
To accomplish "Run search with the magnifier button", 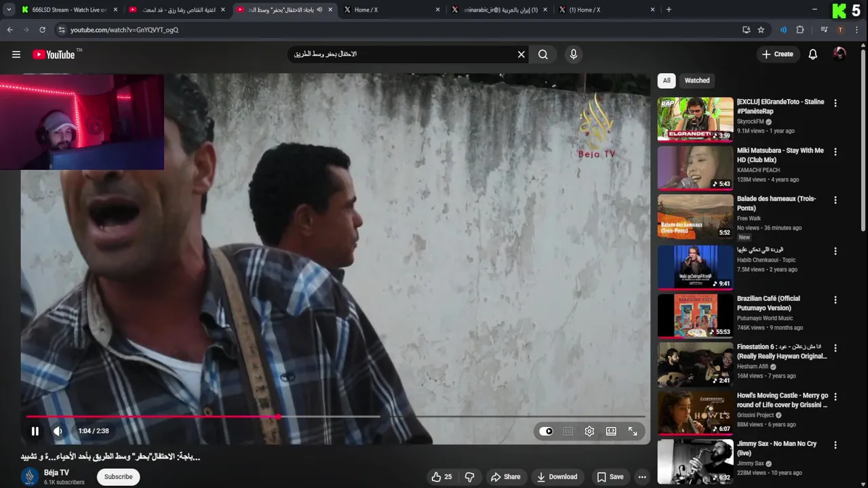I will 543,54.
